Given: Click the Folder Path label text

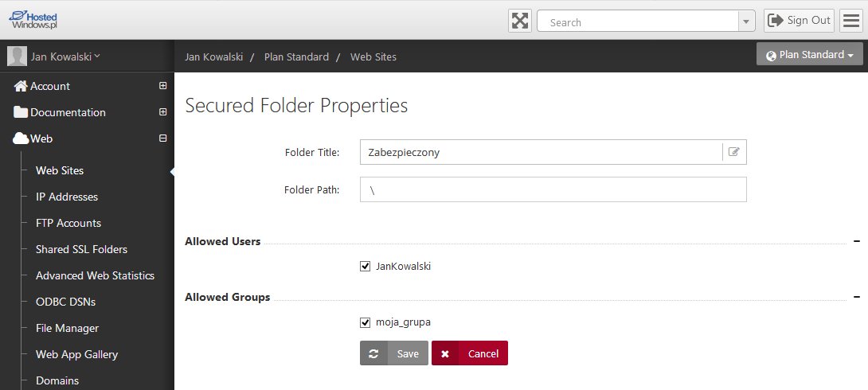Looking at the screenshot, I should click(x=311, y=189).
